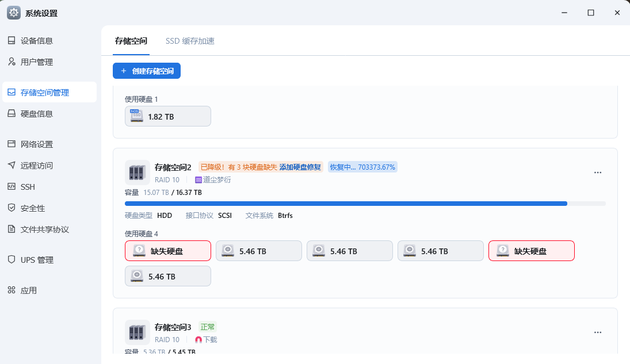Maximize the 系统设置 window

tap(591, 13)
